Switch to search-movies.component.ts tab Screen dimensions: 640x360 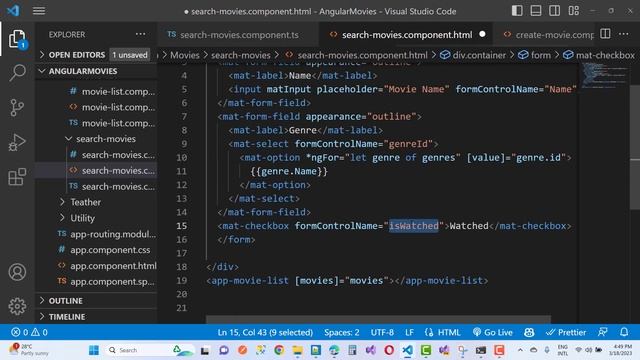(x=238, y=35)
